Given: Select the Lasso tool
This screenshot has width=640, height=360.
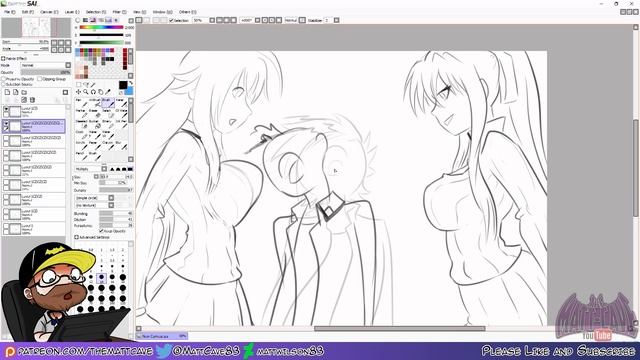Looking at the screenshot, I should coord(86,84).
